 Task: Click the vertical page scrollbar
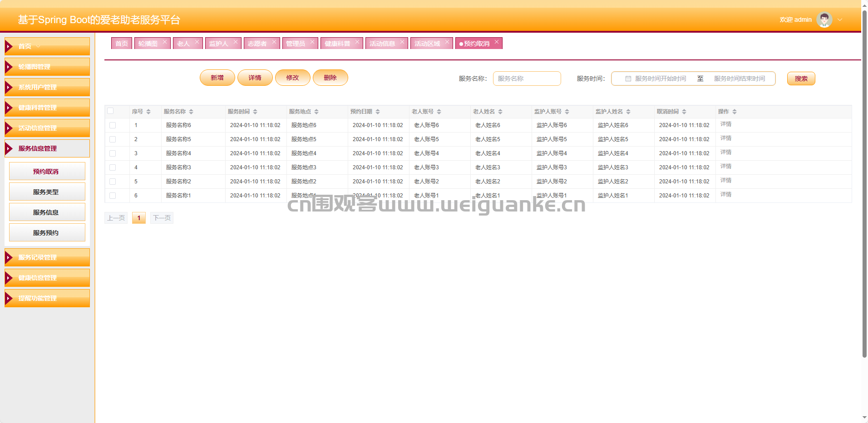[x=864, y=182]
